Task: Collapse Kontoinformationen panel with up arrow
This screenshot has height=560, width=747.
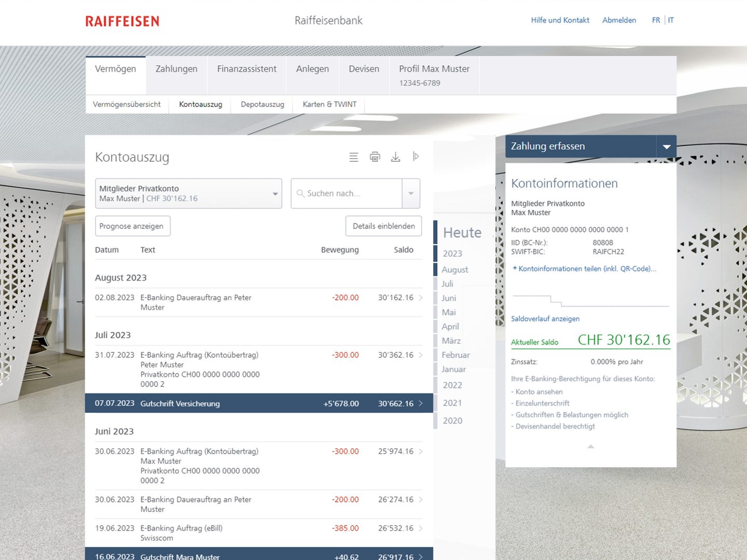Action: click(590, 446)
